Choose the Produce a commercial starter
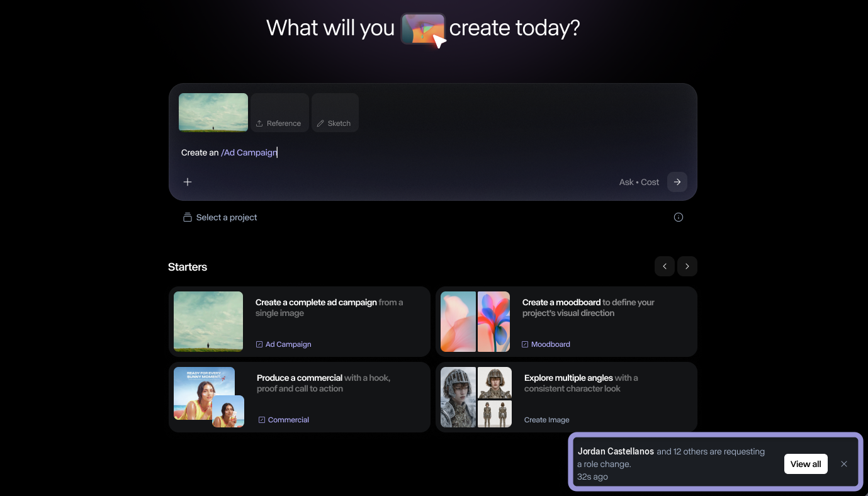Screen dimensions: 868x496 (300, 397)
